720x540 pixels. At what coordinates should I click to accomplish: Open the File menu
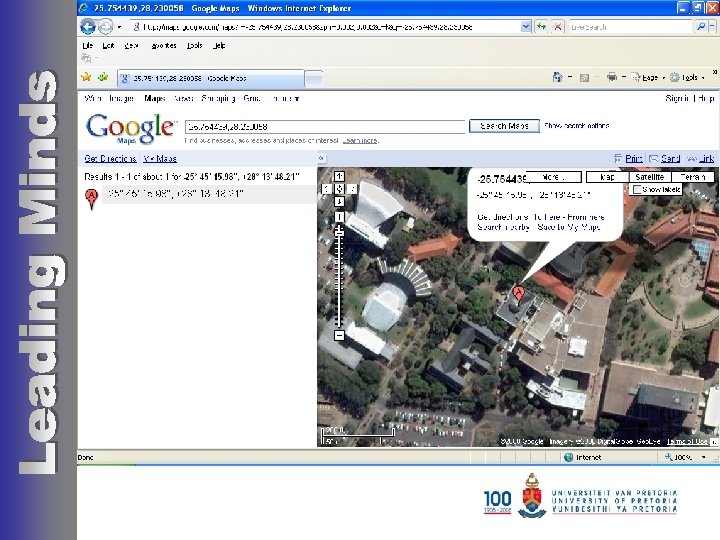pos(87,45)
